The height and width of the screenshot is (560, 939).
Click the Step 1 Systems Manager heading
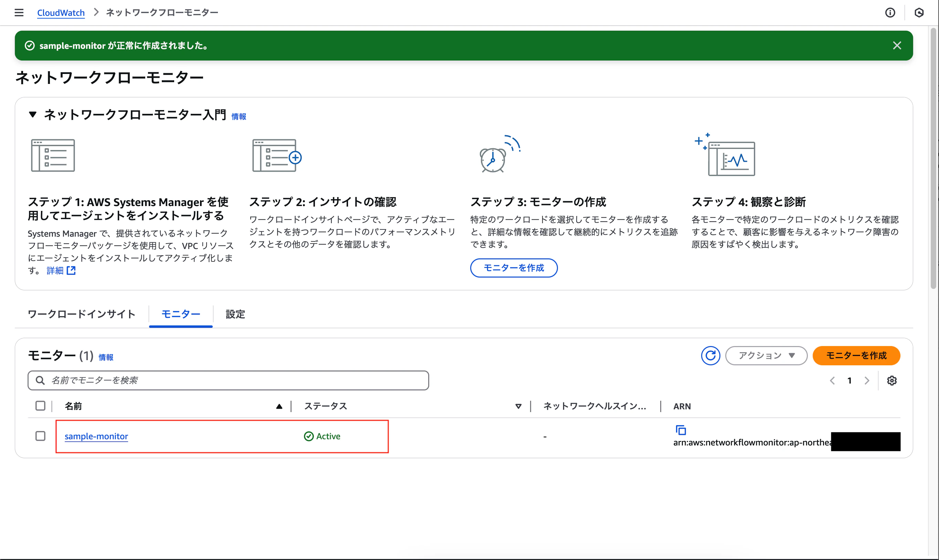(x=128, y=209)
